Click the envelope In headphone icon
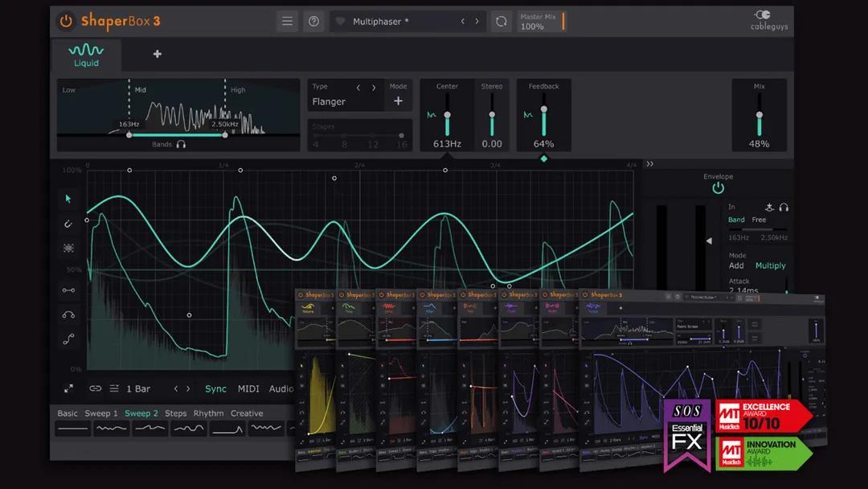Viewport: 868px width, 489px height. [784, 208]
